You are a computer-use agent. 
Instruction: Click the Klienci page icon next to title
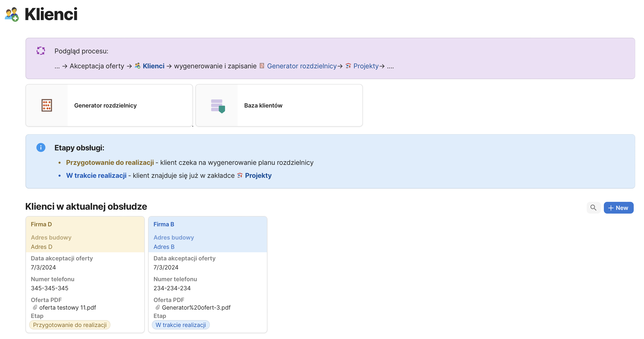(12, 14)
